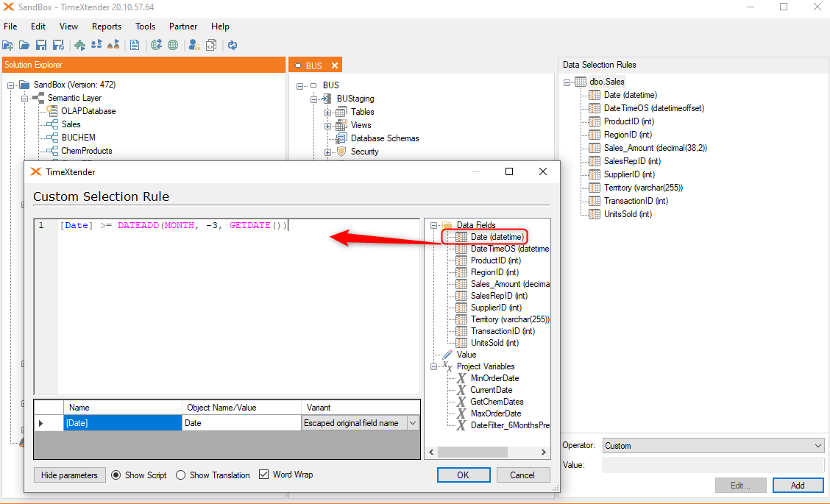Click the people-with-play-arrow execute icon

(96, 45)
